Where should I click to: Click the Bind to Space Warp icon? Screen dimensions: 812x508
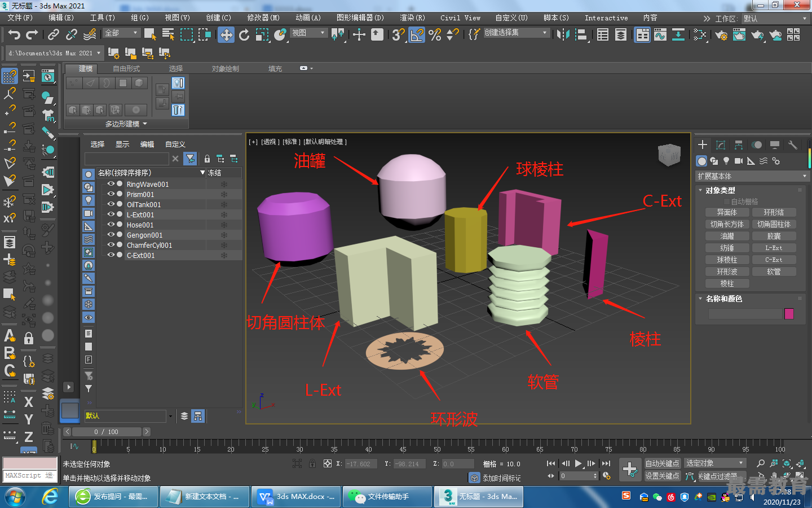(x=90, y=35)
